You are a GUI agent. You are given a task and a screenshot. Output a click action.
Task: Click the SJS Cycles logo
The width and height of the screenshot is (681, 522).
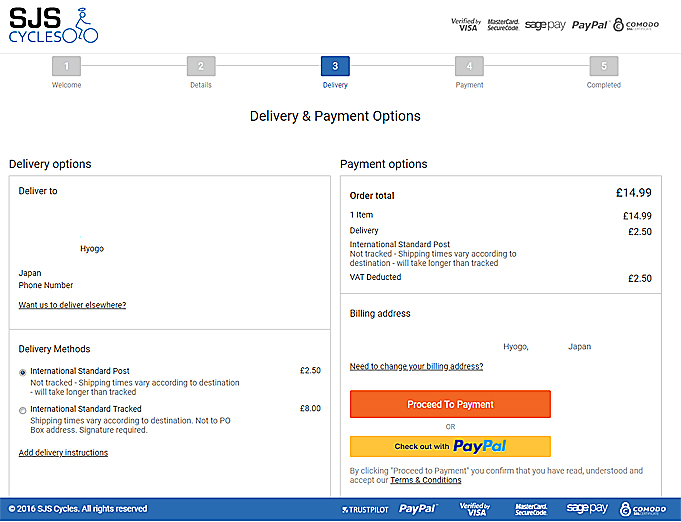[x=54, y=25]
